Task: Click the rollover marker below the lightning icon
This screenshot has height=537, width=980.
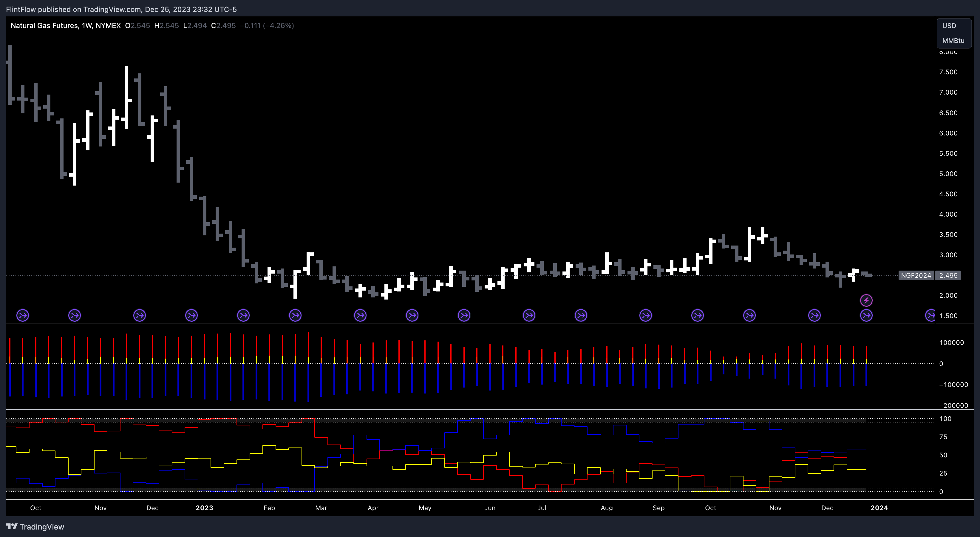Action: click(866, 315)
